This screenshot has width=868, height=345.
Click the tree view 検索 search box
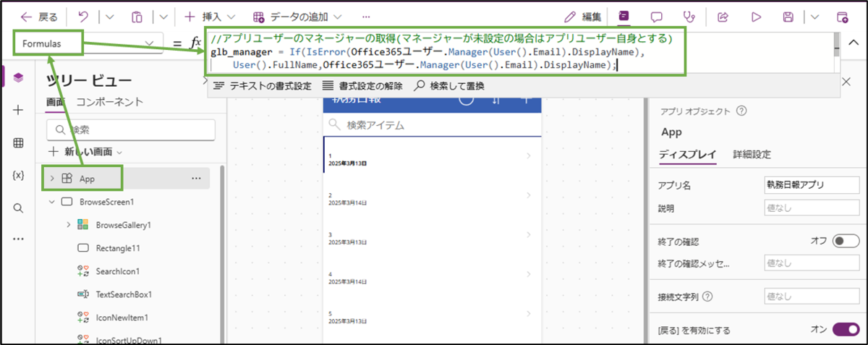131,129
